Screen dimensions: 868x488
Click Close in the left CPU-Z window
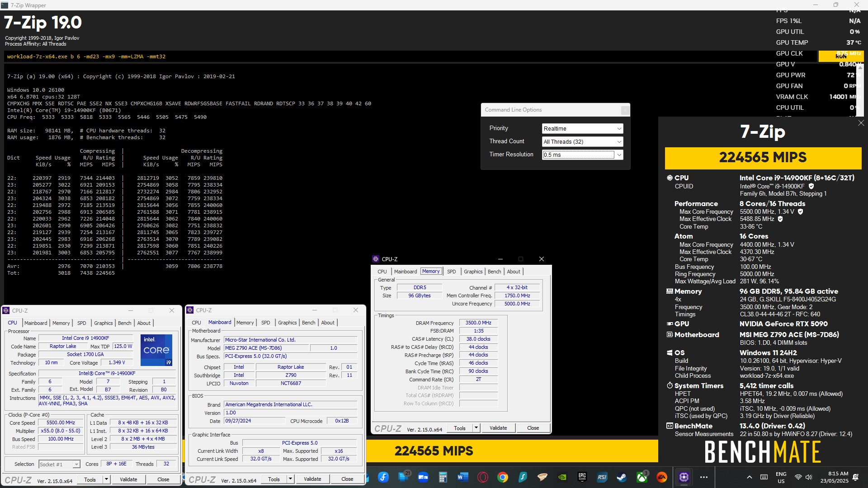pos(163,479)
